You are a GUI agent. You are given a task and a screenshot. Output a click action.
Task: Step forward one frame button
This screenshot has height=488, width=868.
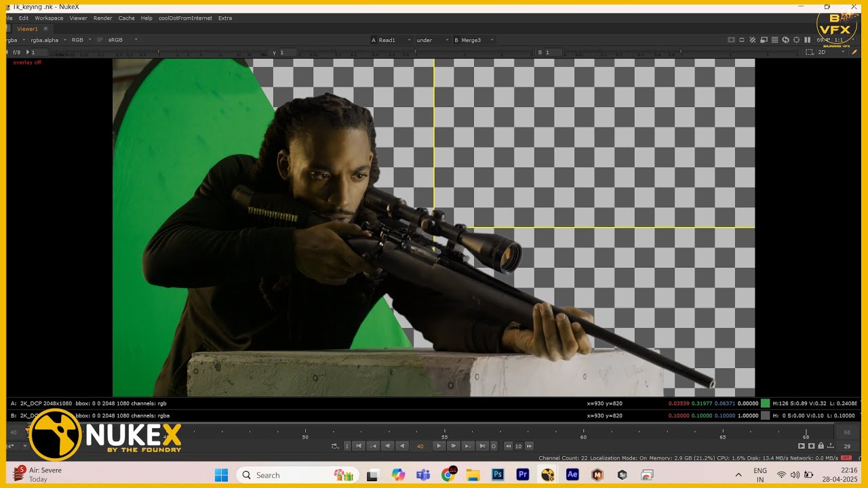454,446
